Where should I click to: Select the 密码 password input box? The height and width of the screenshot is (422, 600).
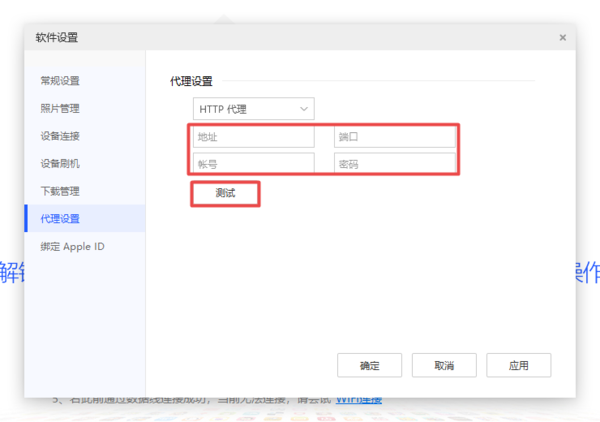[394, 162]
